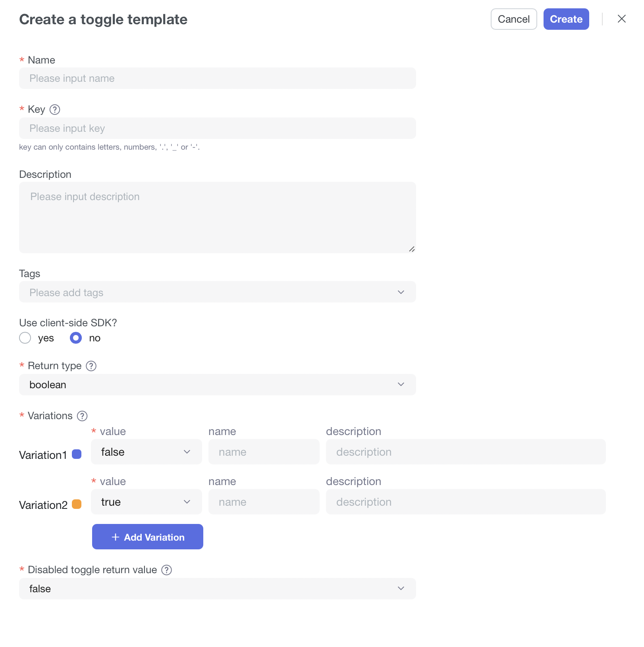
Task: Expand the Return type boolean dropdown
Action: (217, 385)
